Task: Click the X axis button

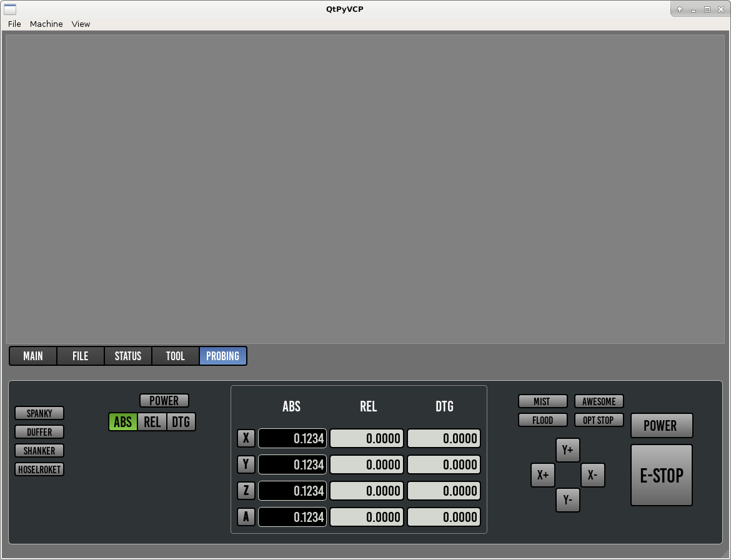Action: [x=246, y=438]
